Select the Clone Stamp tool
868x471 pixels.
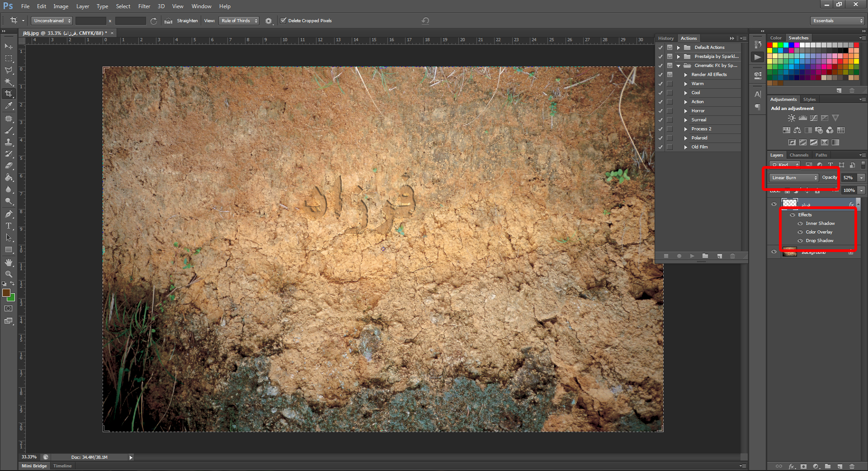(x=9, y=142)
